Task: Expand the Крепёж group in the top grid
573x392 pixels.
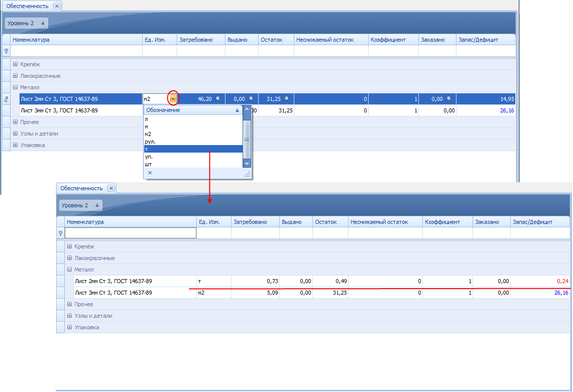Action: point(16,64)
